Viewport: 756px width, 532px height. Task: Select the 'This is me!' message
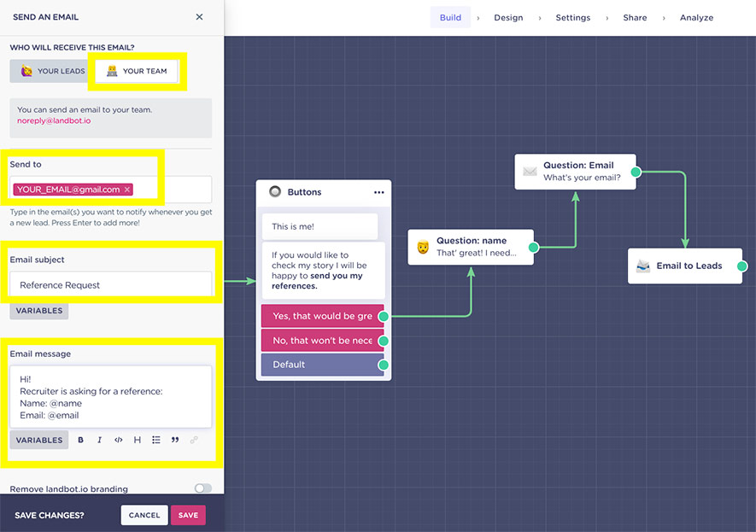(319, 226)
